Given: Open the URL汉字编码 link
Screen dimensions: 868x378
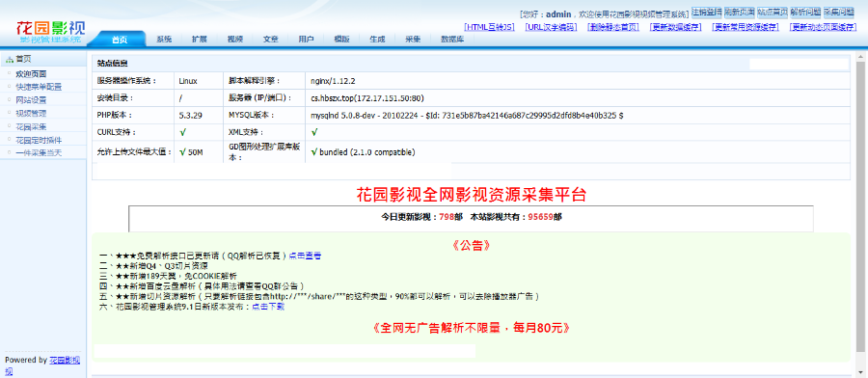Looking at the screenshot, I should click(x=551, y=27).
